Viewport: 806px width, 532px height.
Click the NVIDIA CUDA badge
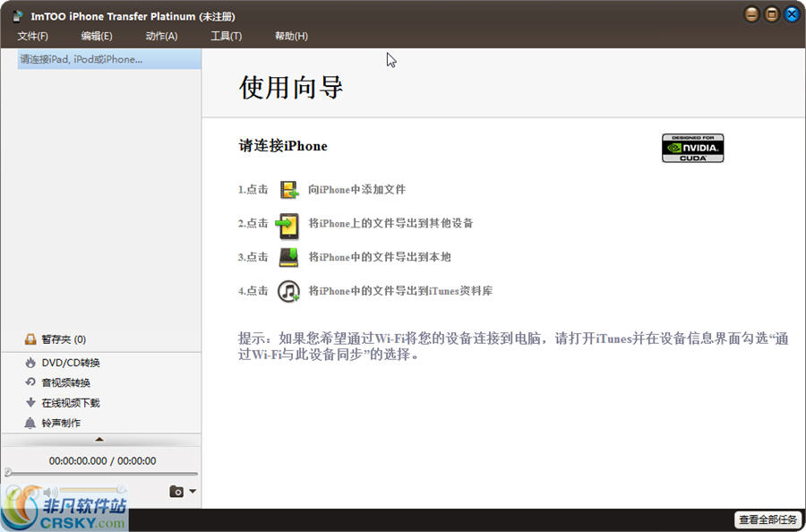[692, 148]
